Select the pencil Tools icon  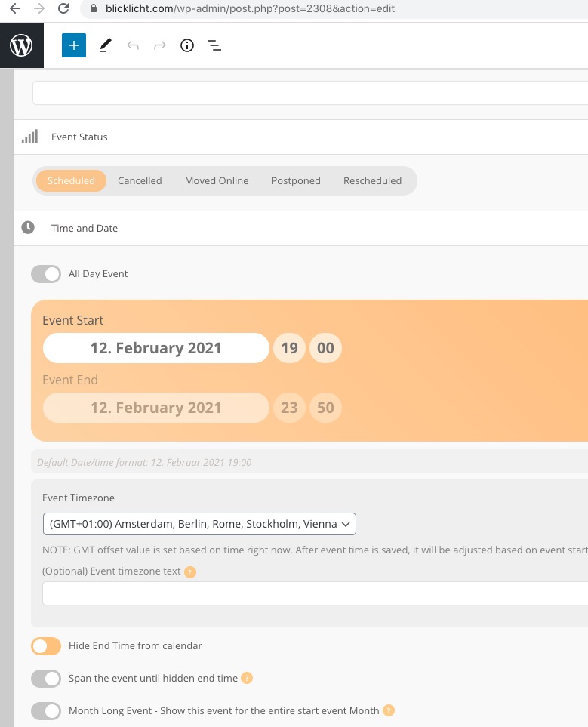coord(105,45)
